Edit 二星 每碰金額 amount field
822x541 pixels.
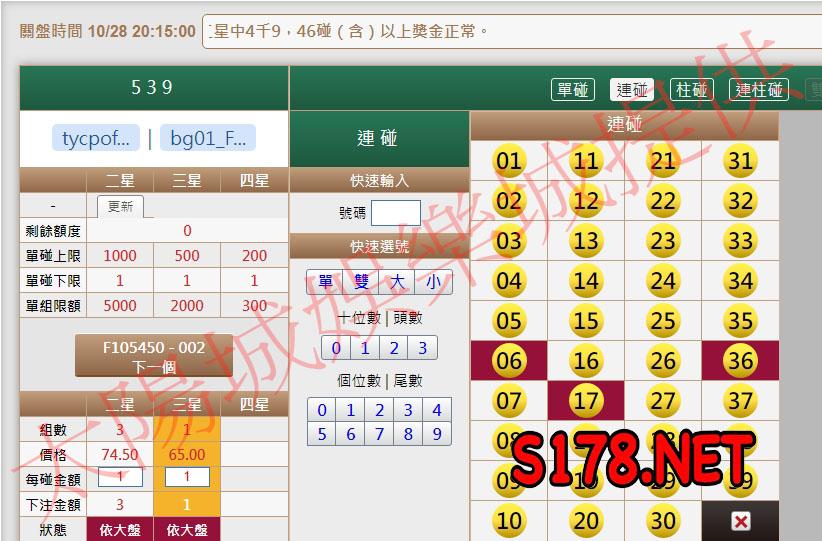pos(120,477)
